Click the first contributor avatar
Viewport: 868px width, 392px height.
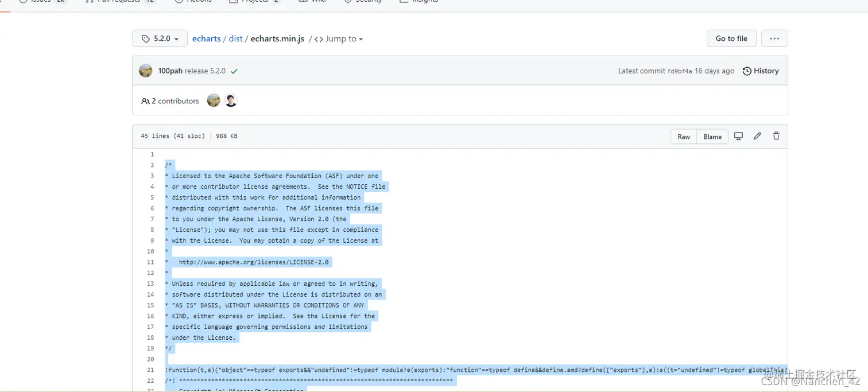[x=214, y=100]
